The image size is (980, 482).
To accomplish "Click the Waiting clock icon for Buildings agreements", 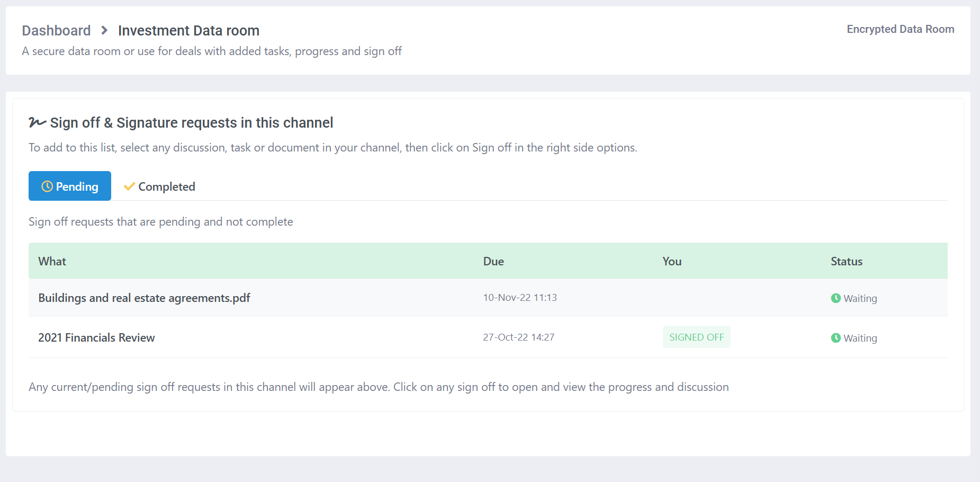I will (836, 298).
